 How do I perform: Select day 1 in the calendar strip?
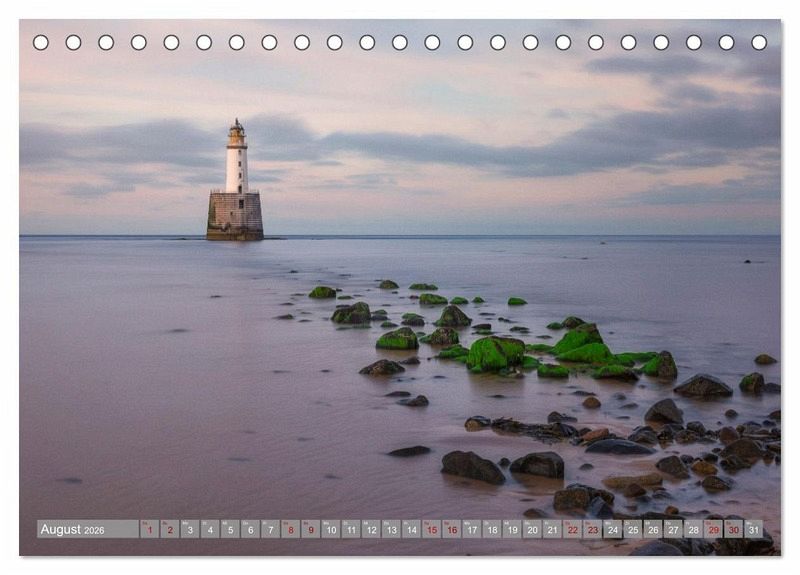(x=149, y=529)
